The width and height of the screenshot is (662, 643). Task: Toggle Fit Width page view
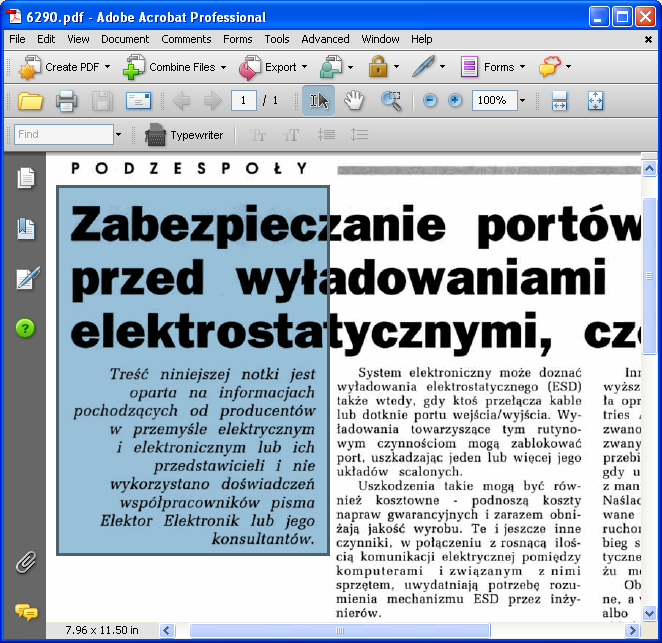pos(559,101)
